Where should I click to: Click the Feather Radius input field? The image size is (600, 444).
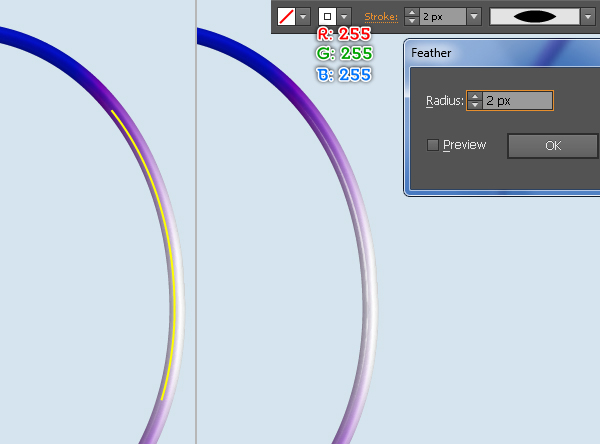(517, 101)
